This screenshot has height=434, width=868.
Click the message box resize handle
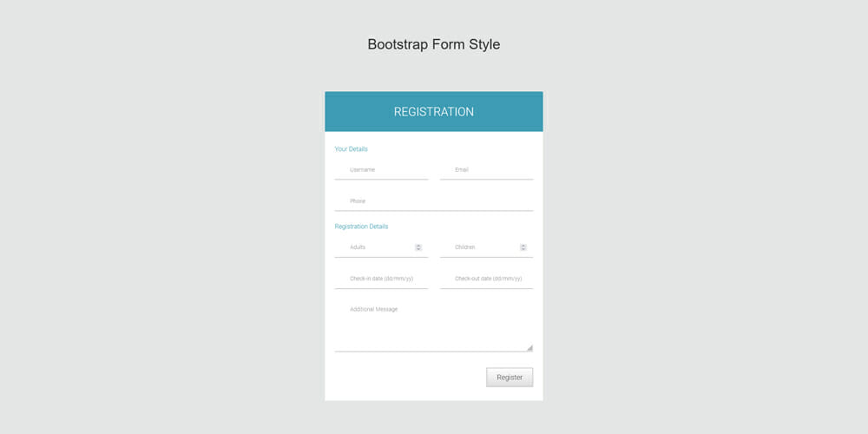(529, 347)
